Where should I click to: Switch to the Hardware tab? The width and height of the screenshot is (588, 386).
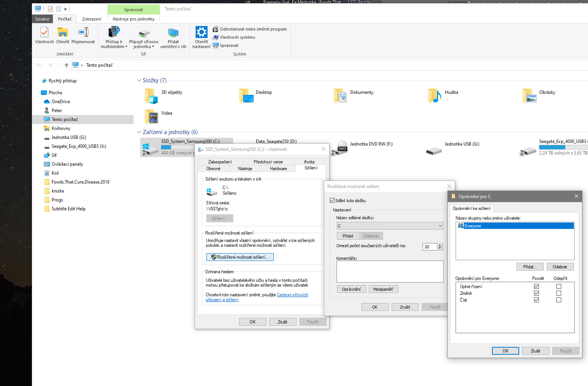279,169
